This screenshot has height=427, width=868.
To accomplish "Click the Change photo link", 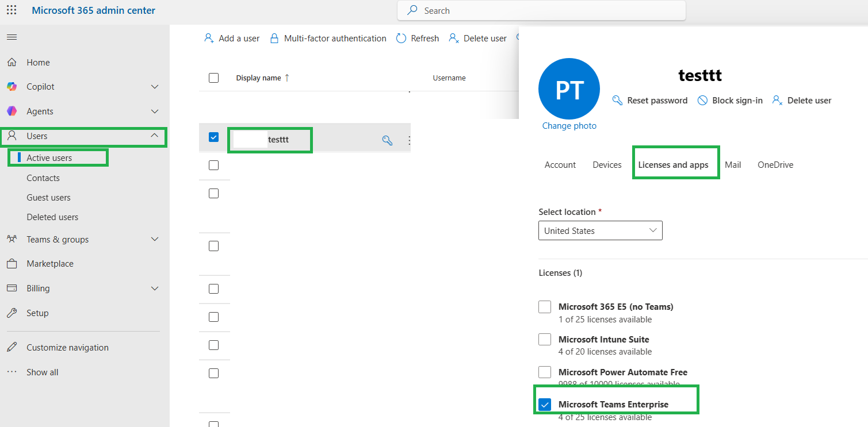I will (569, 125).
